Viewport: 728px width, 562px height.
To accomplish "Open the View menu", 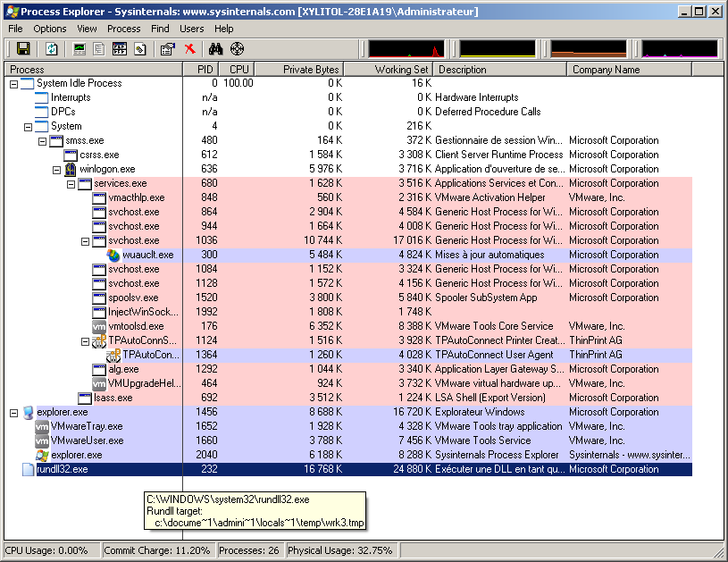I will (x=87, y=29).
